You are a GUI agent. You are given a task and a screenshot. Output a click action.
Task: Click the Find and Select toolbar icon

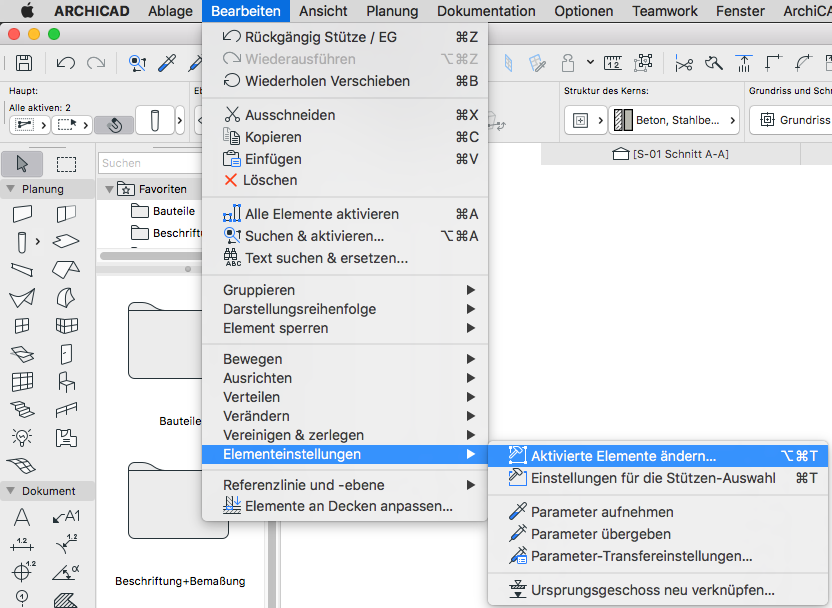tap(138, 63)
